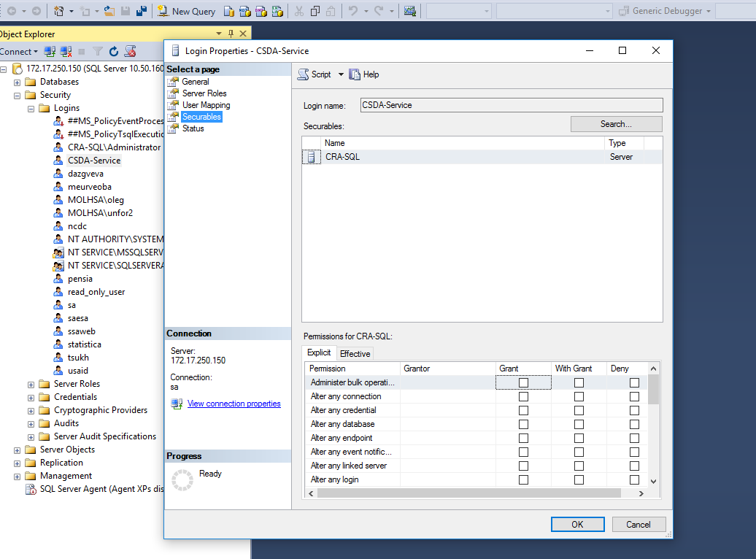Click the New Query toolbar button
756x559 pixels.
point(185,11)
